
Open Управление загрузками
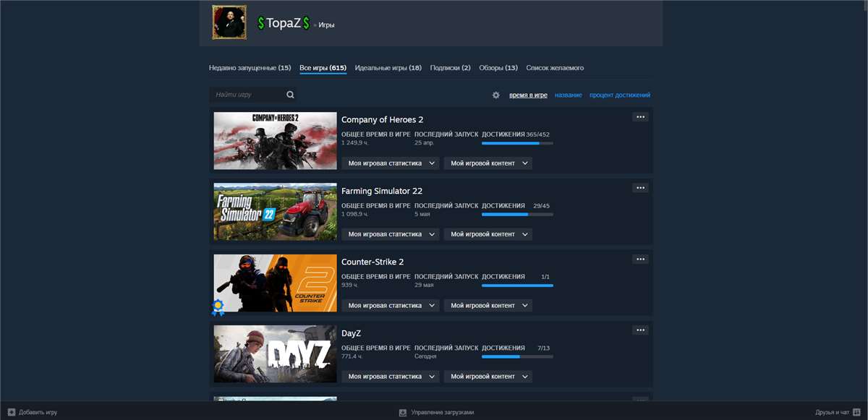(443, 412)
